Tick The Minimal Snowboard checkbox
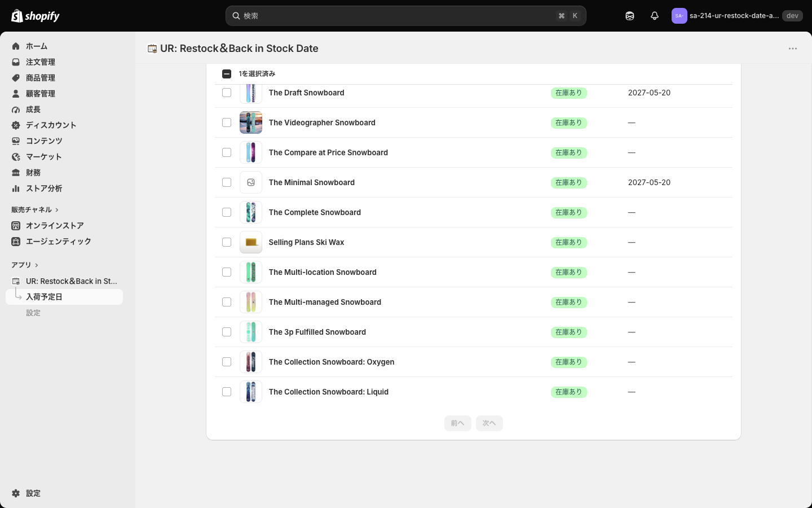This screenshot has height=508, width=812. coord(227,182)
